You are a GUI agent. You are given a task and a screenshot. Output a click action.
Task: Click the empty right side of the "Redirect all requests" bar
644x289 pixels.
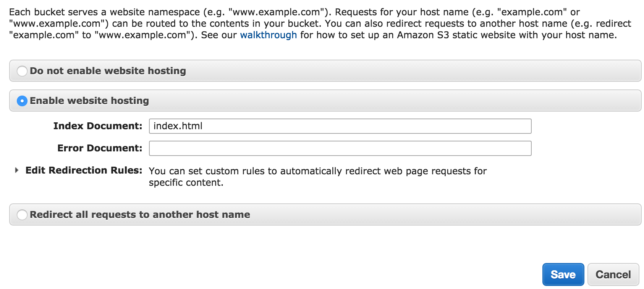[458, 215]
